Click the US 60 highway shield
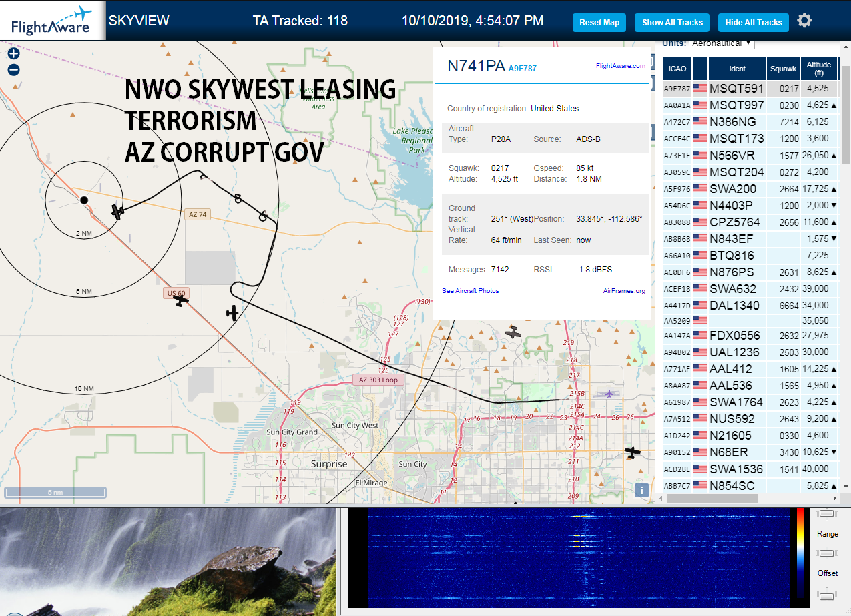The height and width of the screenshot is (616, 851). point(176,293)
